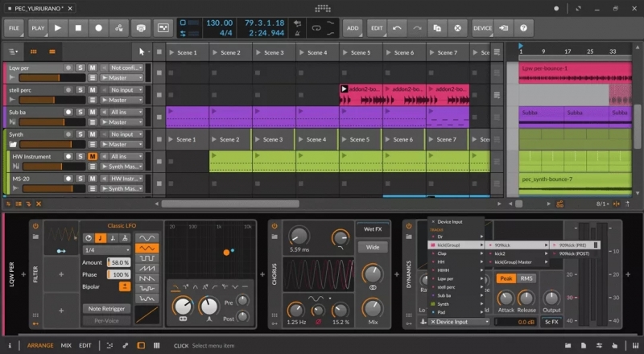This screenshot has width=644, height=354.
Task: Open Lqw per input dropdown 'Not confi...'
Action: [x=126, y=68]
